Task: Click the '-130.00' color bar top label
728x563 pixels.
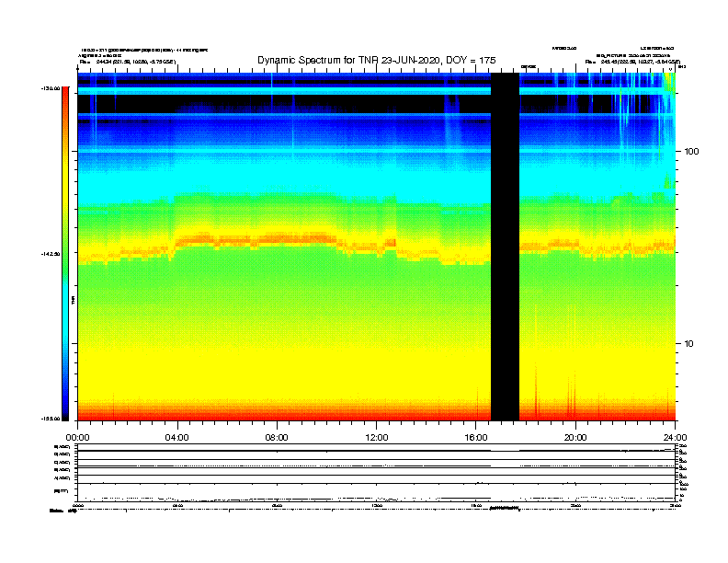Action: click(x=51, y=88)
